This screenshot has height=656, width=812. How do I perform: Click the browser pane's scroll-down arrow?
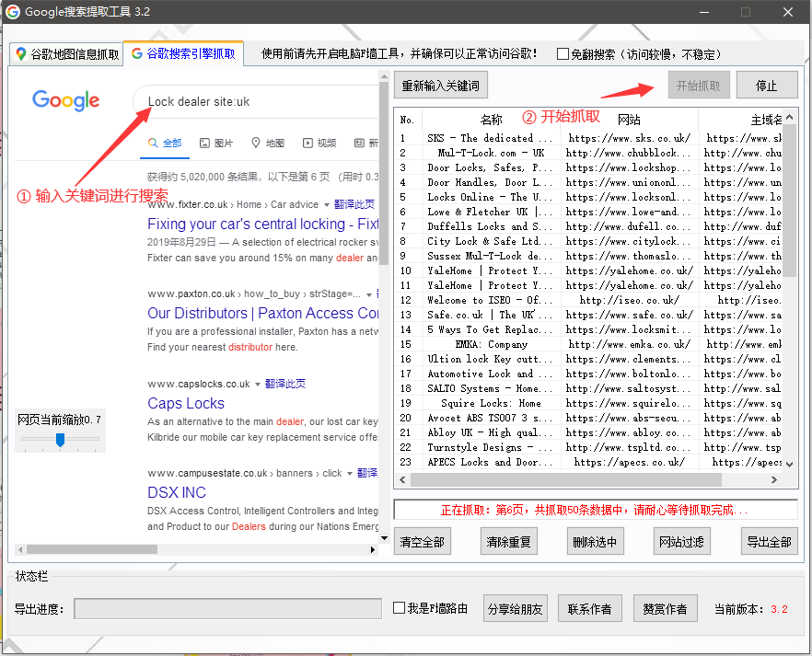coord(384,538)
